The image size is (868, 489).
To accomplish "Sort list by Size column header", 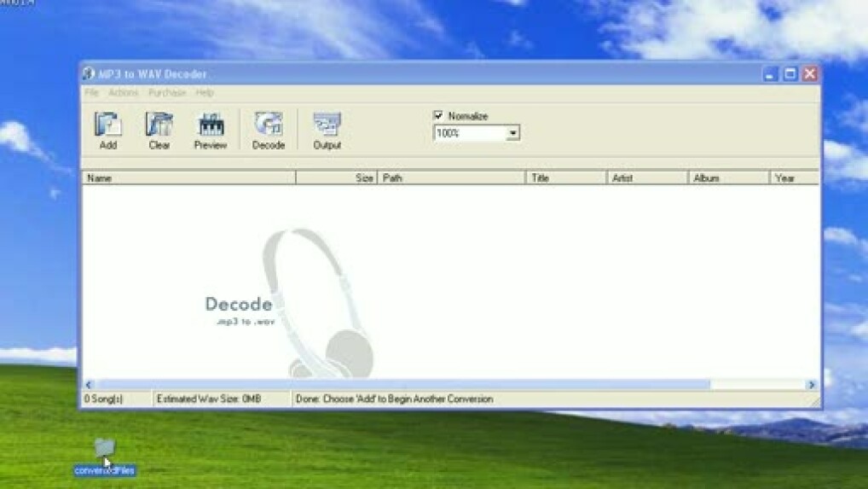I will 336,178.
